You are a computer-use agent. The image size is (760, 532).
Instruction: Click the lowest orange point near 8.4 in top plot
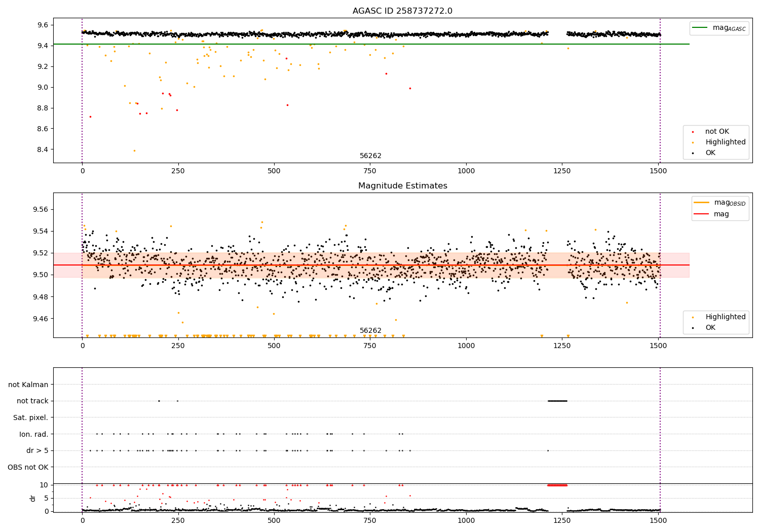tap(134, 150)
